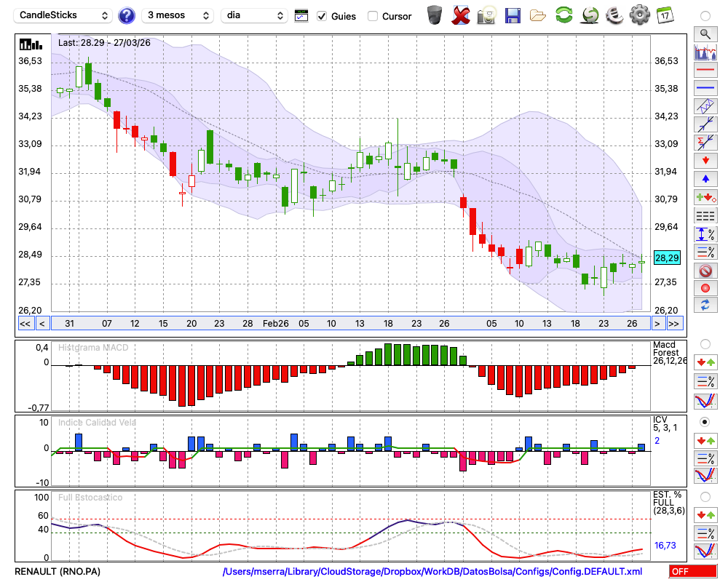Click the Config.DEFAULT.xml file path link

point(432,572)
